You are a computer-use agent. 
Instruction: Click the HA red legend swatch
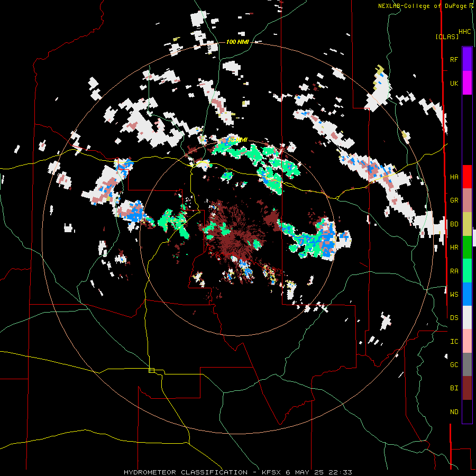pos(467,177)
